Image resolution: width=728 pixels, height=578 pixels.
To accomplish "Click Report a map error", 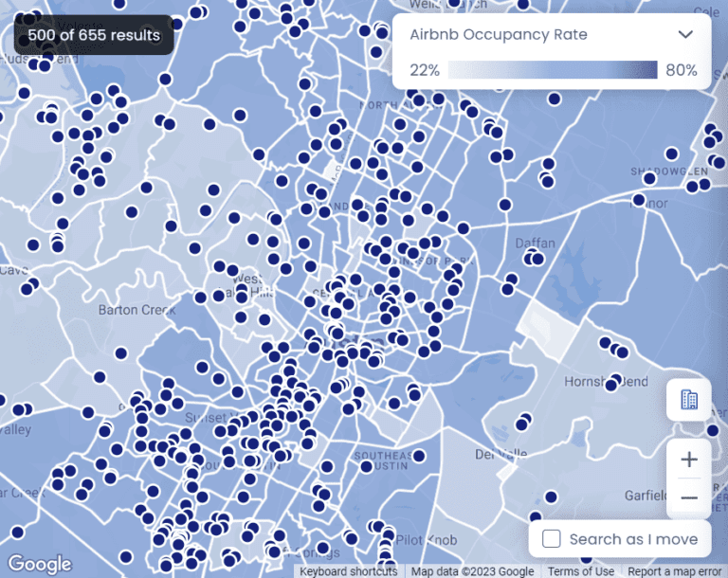I will pos(674,571).
